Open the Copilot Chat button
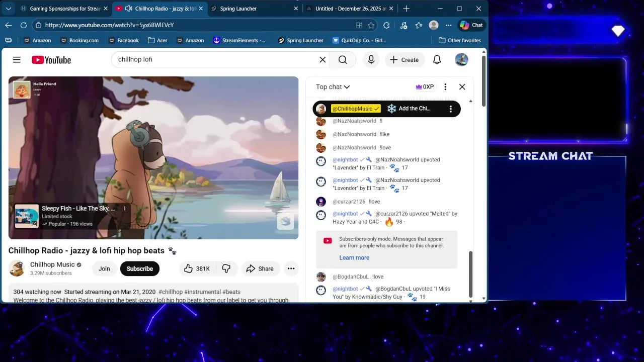The width and height of the screenshot is (644, 362). pyautogui.click(x=471, y=25)
